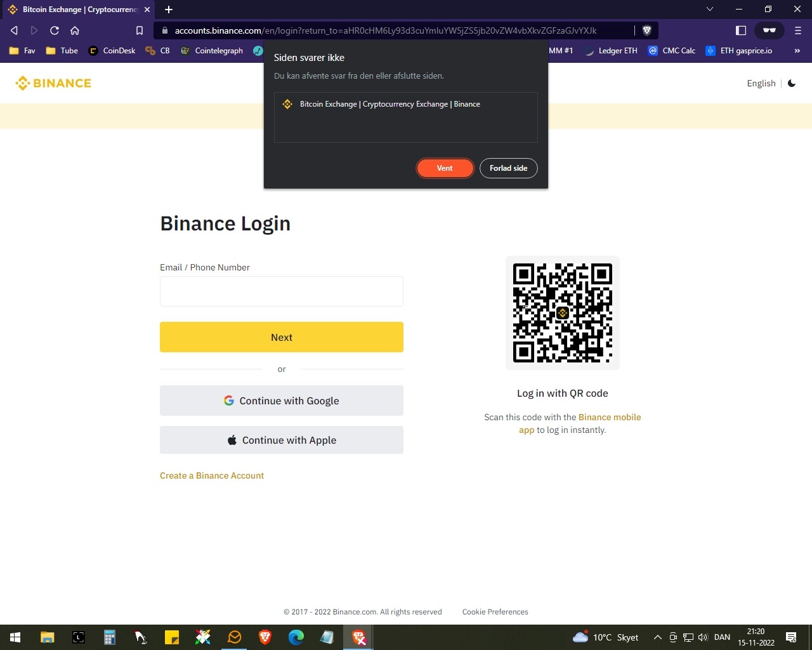Image resolution: width=812 pixels, height=650 pixels.
Task: Click the site lock icon in address bar
Action: (x=164, y=30)
